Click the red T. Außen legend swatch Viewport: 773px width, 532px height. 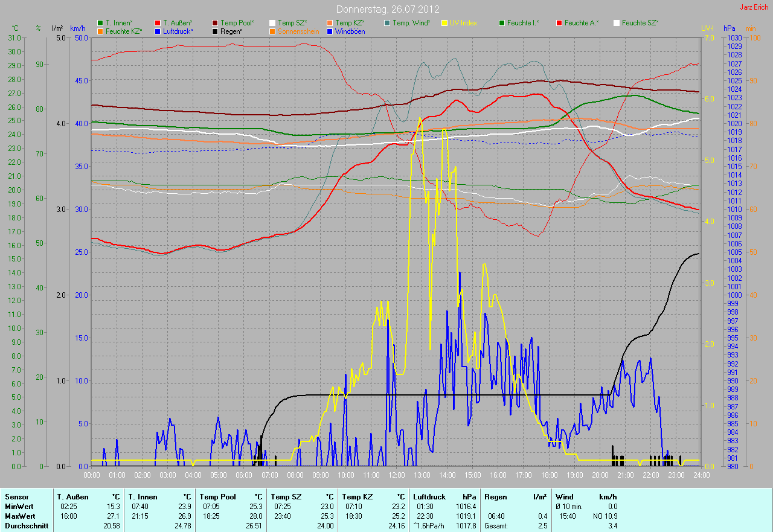click(x=158, y=23)
